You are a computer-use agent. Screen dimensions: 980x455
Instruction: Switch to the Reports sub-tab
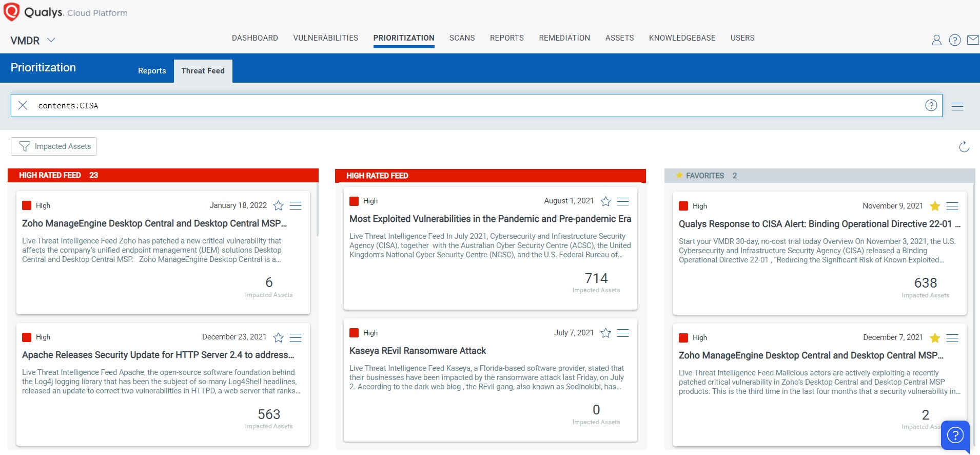pyautogui.click(x=152, y=71)
